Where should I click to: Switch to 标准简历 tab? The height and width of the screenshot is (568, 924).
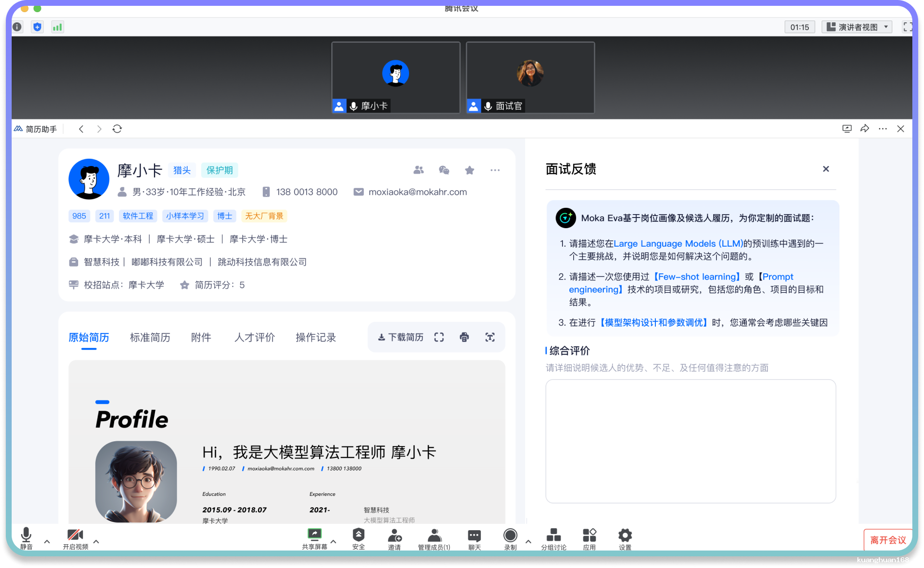(x=150, y=337)
